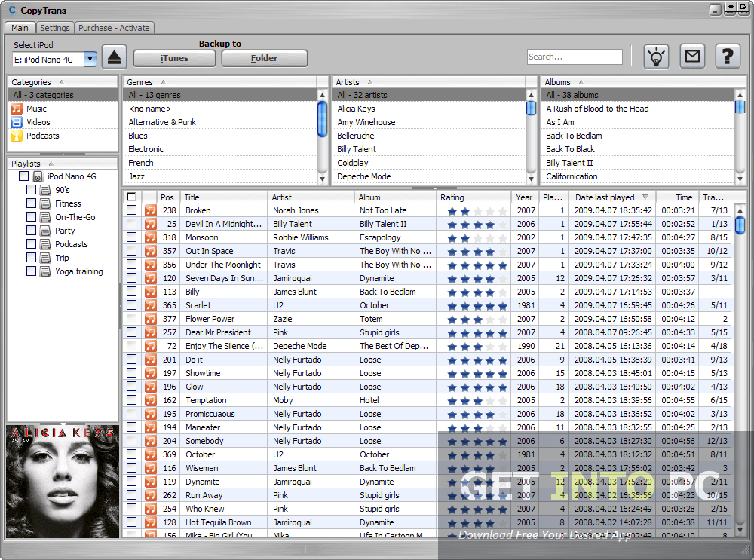Check the box for Dear Mr President

pyautogui.click(x=131, y=332)
